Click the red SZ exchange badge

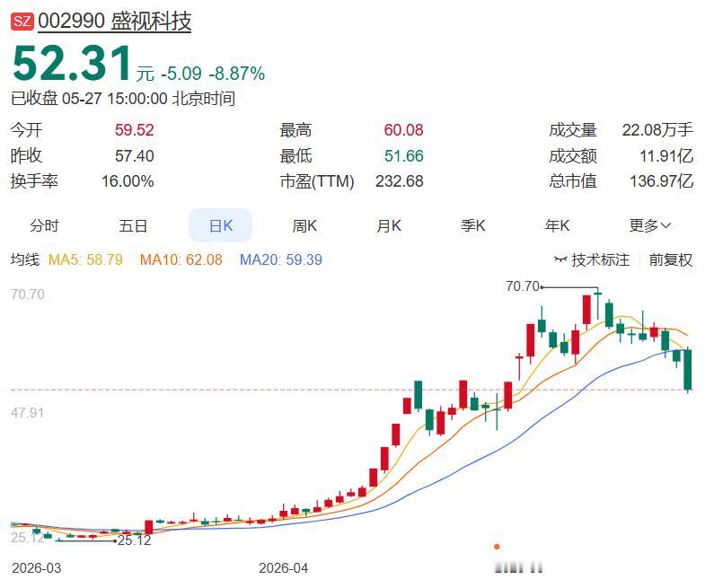[x=22, y=21]
